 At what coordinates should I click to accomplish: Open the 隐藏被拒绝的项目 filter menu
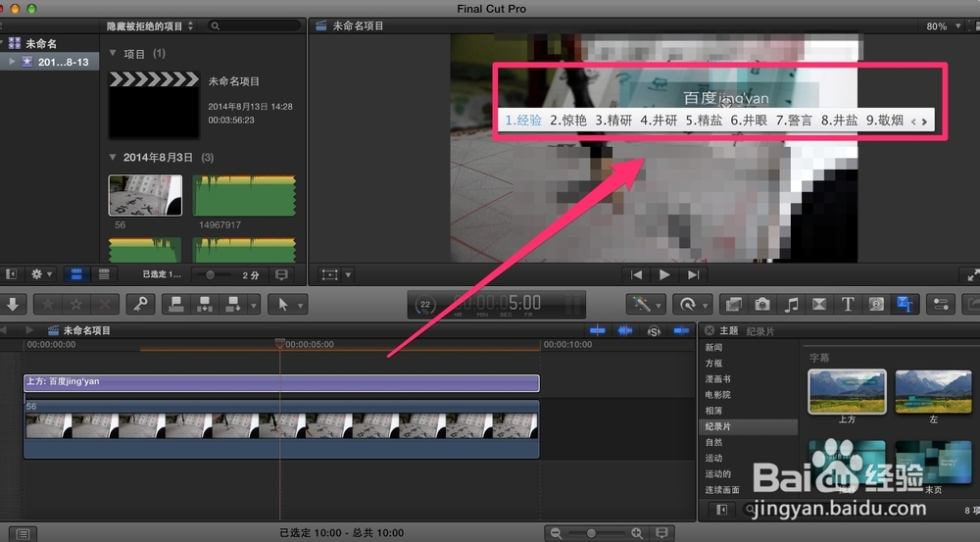tap(150, 26)
